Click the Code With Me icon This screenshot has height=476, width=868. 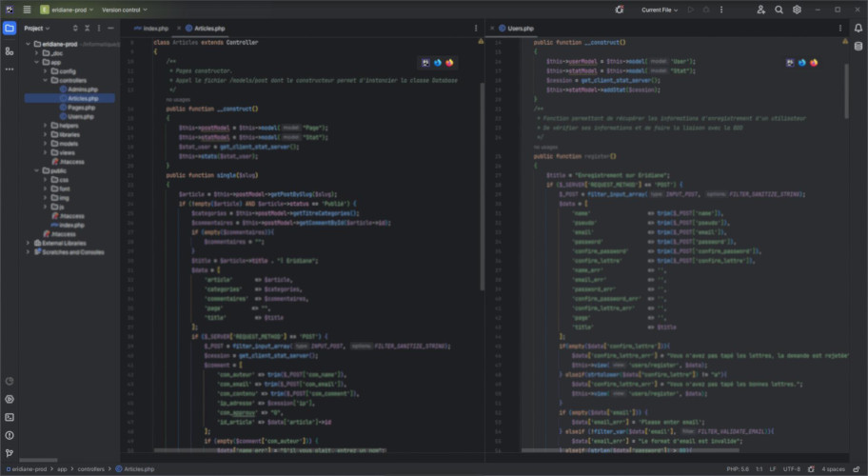[x=760, y=10]
